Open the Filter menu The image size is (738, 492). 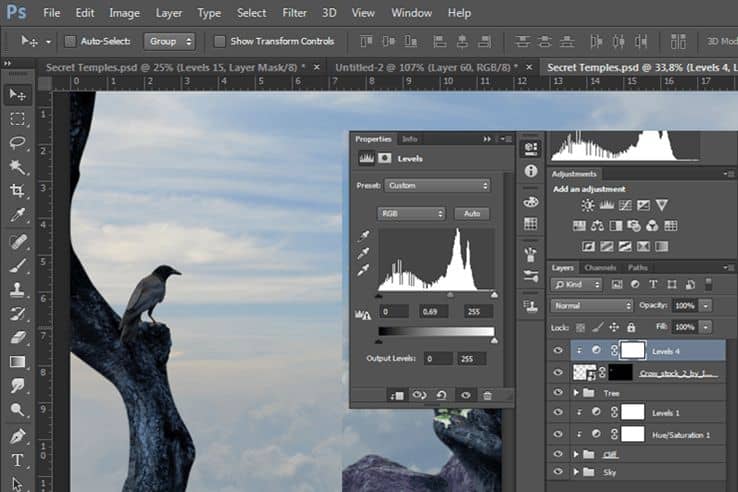point(294,13)
